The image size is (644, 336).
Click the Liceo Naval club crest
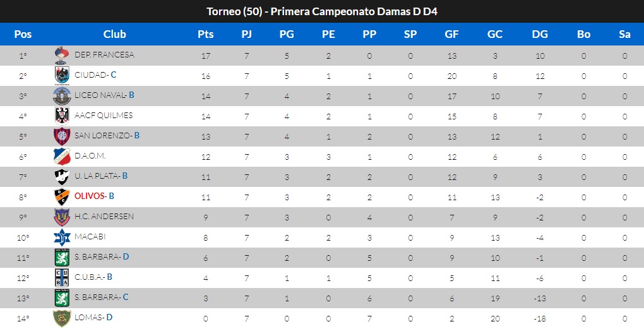61,96
